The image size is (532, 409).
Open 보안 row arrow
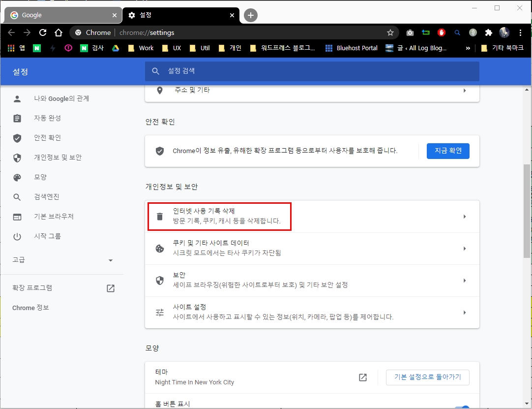465,280
